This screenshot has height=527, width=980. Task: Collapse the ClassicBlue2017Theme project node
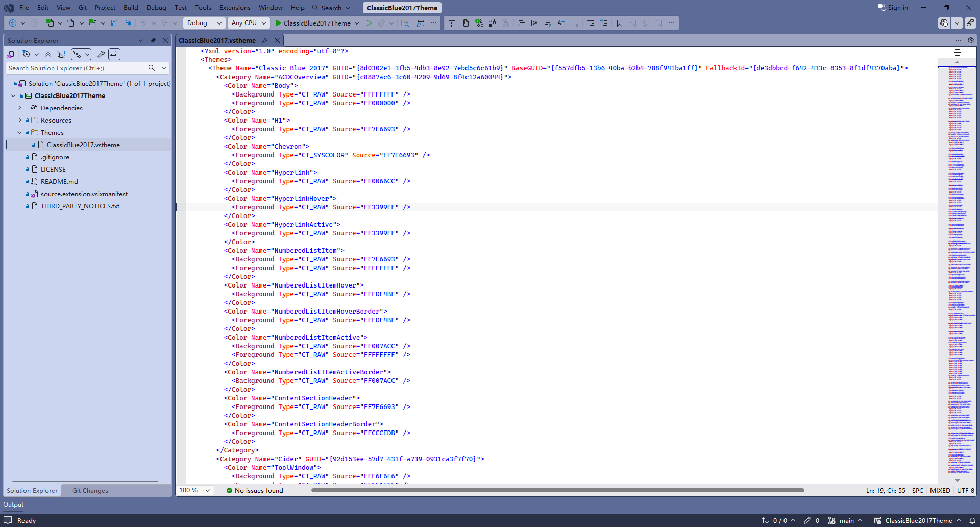coord(13,95)
